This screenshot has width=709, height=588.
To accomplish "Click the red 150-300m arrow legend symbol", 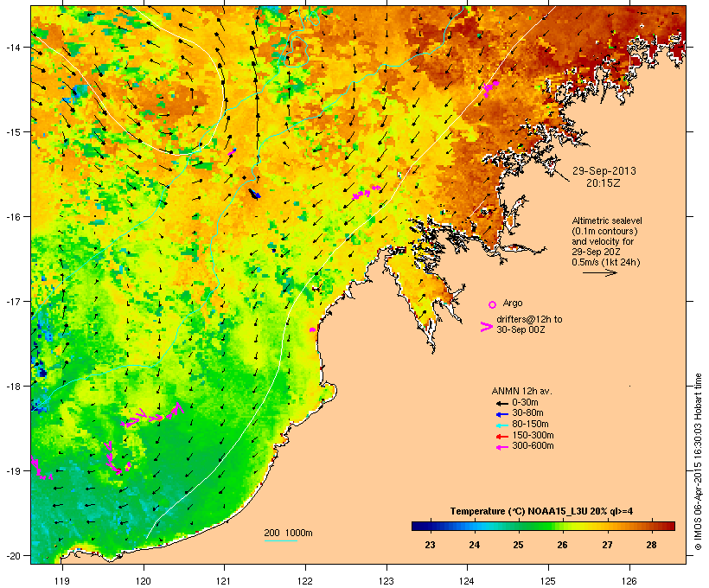I will (x=501, y=436).
